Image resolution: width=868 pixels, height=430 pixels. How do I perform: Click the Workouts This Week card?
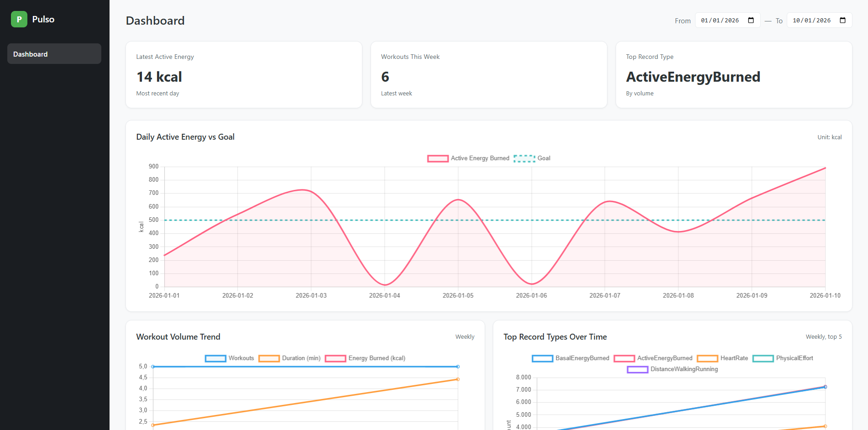489,74
